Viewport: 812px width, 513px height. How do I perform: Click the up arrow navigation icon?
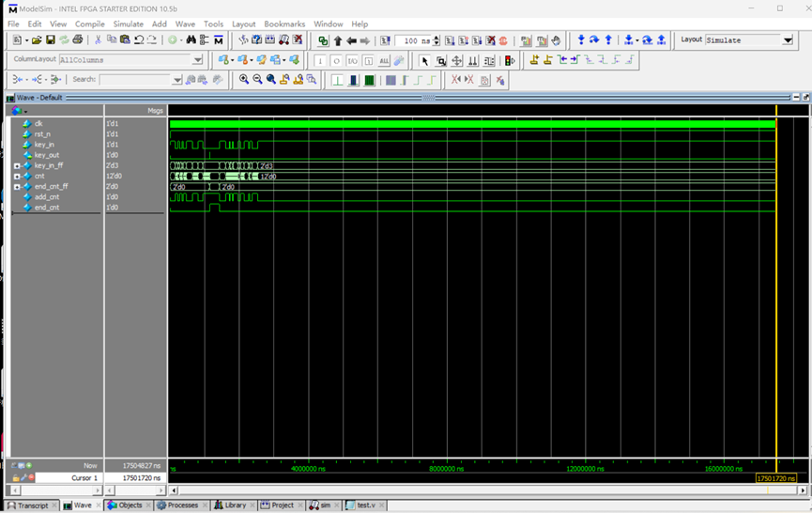338,40
